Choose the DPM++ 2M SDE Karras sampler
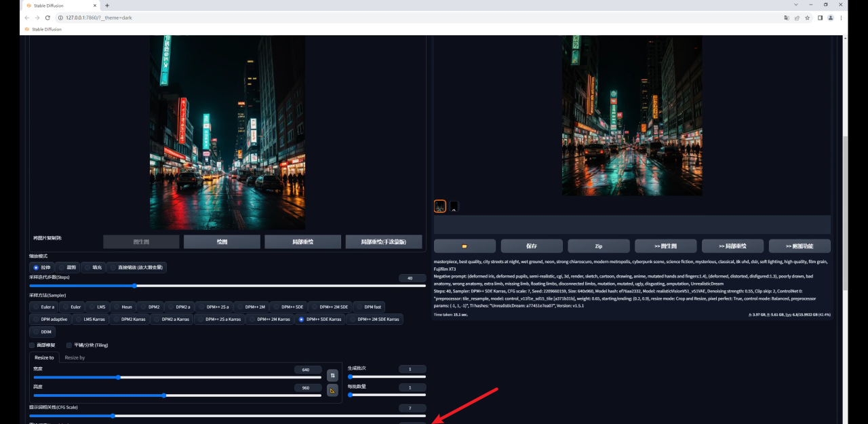Screen dimensions: 868x424 pyautogui.click(x=374, y=319)
